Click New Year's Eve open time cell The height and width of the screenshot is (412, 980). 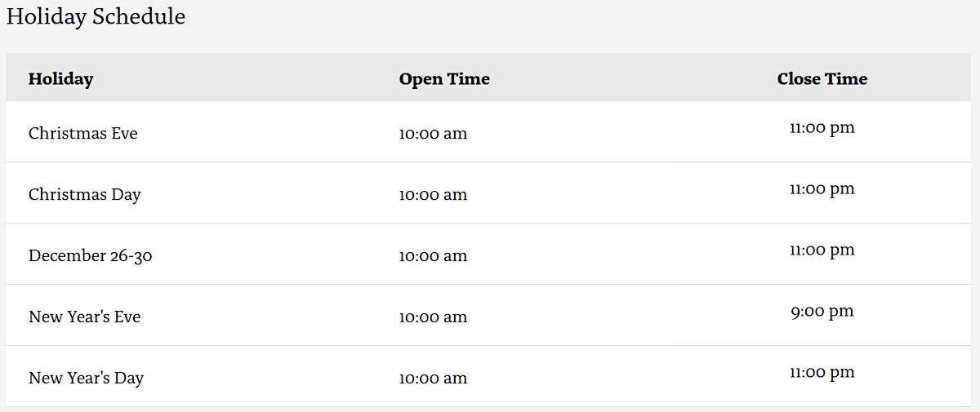433,317
